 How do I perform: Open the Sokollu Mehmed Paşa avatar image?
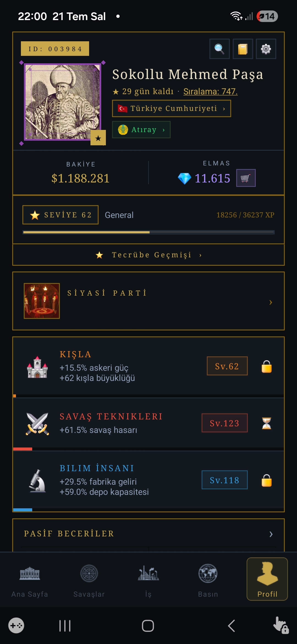[x=63, y=102]
